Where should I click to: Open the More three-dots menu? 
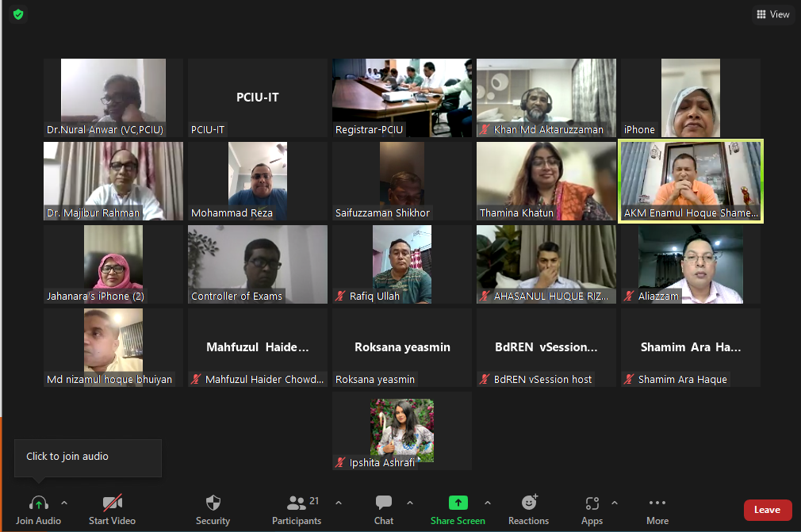click(657, 503)
